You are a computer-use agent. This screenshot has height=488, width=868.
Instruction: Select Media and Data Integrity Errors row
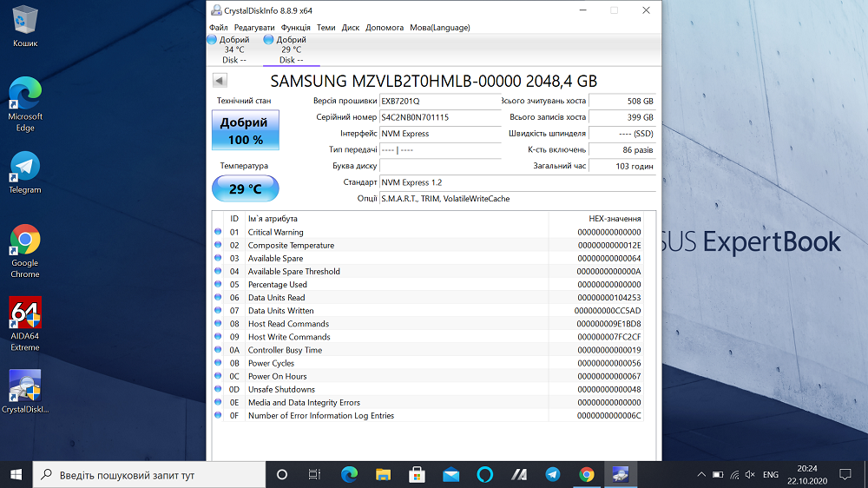click(x=428, y=402)
